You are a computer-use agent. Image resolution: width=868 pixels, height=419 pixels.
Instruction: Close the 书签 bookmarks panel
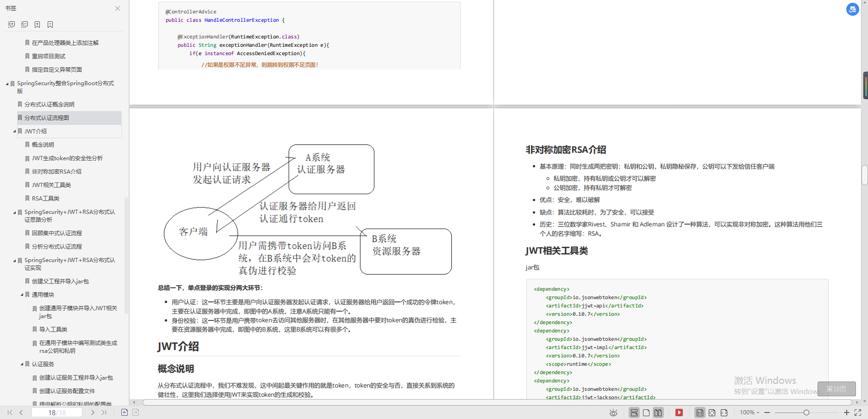(x=118, y=8)
